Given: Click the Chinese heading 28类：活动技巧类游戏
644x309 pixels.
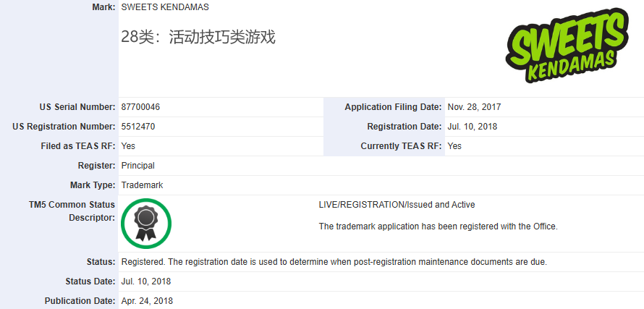Looking at the screenshot, I should [x=198, y=37].
